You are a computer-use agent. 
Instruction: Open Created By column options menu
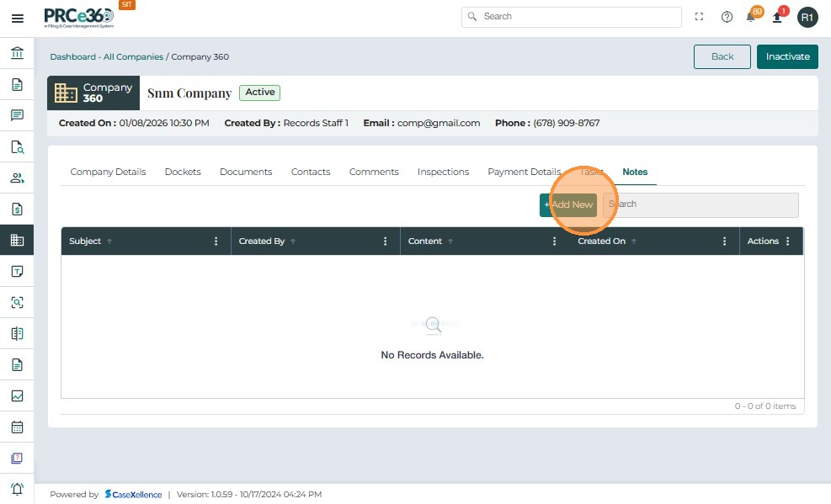pyautogui.click(x=386, y=241)
